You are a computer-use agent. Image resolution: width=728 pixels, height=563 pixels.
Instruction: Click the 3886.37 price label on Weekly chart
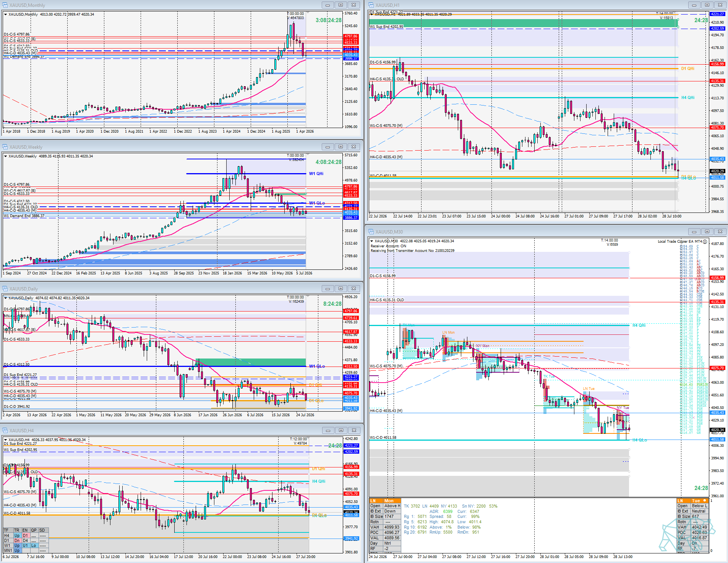351,218
